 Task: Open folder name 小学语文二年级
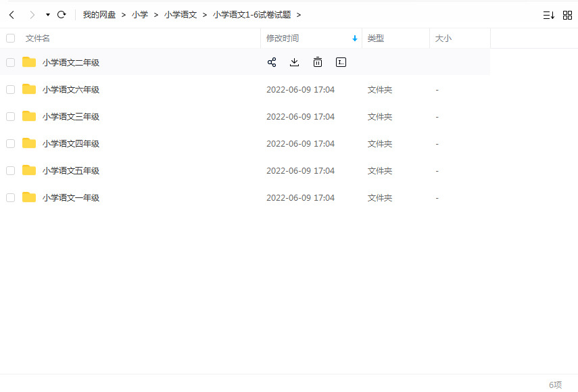click(x=71, y=63)
